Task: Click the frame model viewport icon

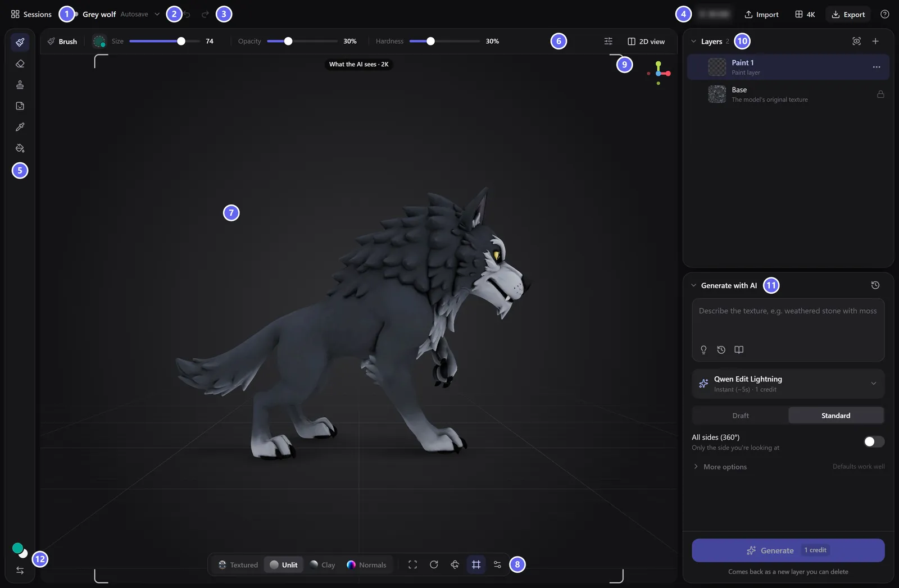Action: pyautogui.click(x=412, y=564)
